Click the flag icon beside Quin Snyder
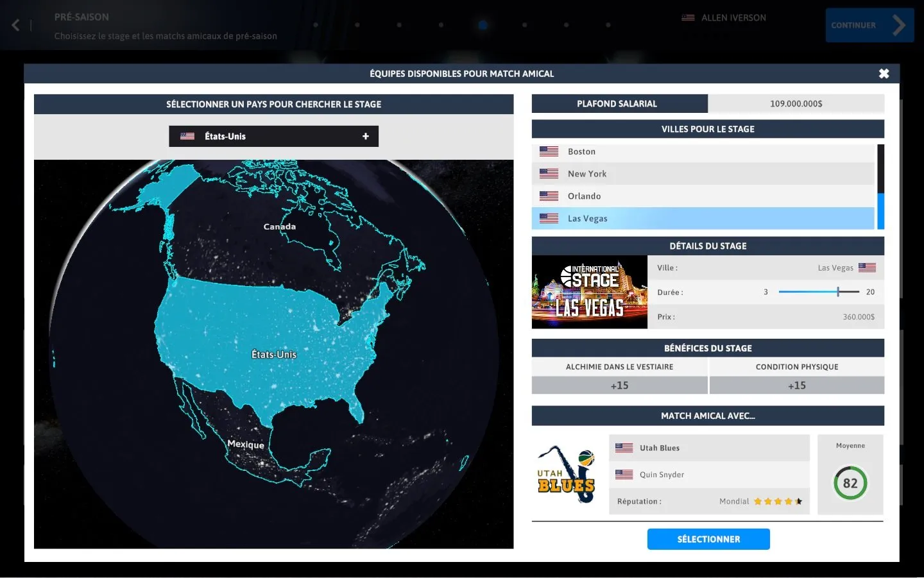 point(624,475)
